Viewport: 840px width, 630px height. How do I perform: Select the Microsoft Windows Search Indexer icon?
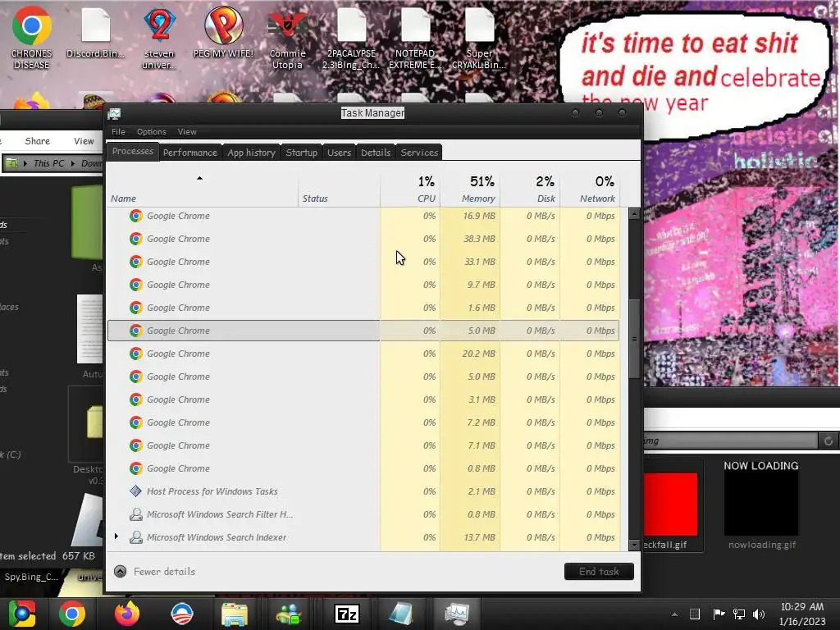tap(135, 537)
